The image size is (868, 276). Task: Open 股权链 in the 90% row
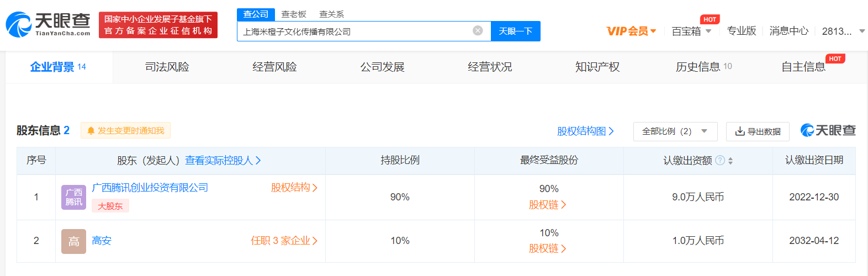coord(548,205)
